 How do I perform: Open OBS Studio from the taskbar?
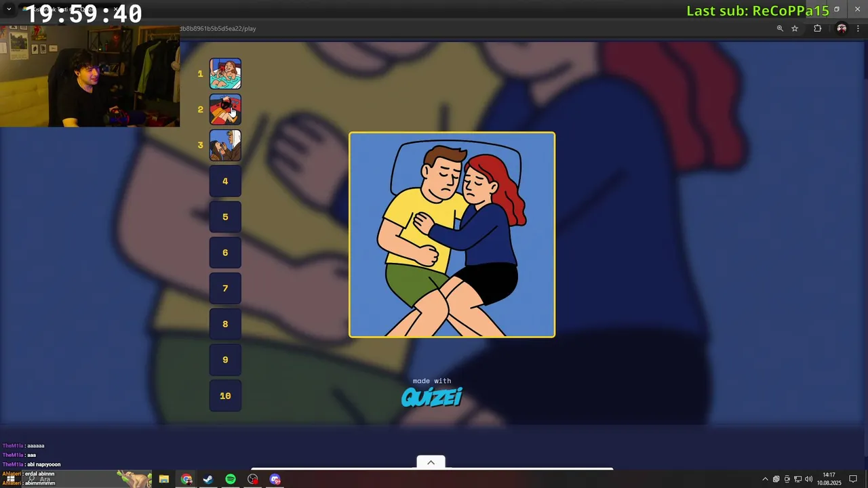253,479
